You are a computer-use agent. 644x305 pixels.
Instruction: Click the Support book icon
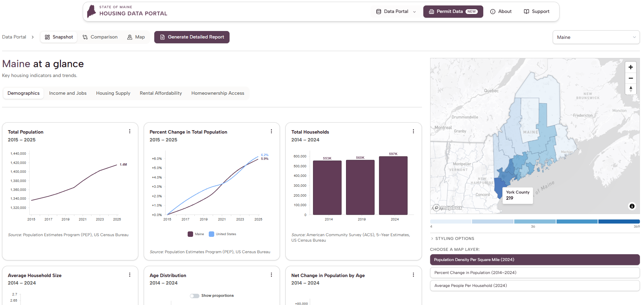click(x=527, y=12)
